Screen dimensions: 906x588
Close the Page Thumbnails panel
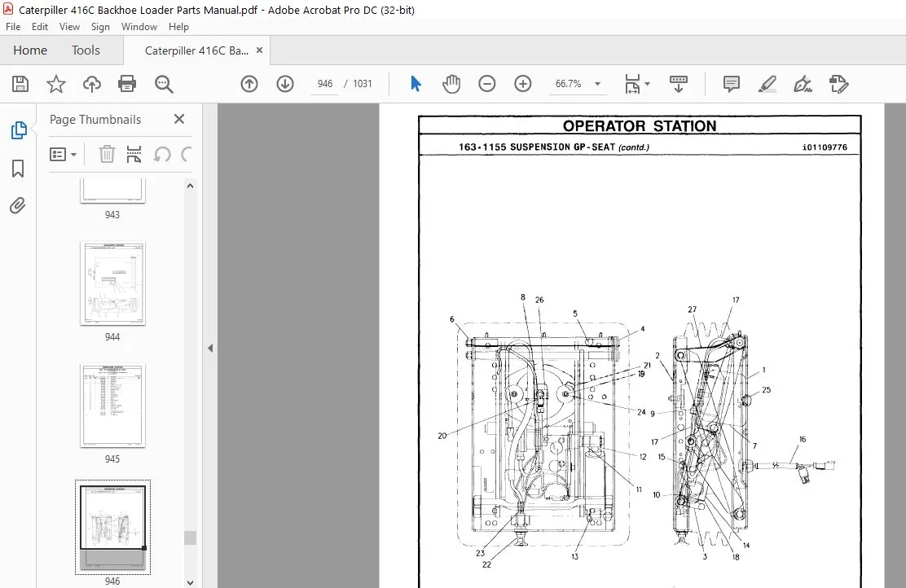click(x=179, y=119)
